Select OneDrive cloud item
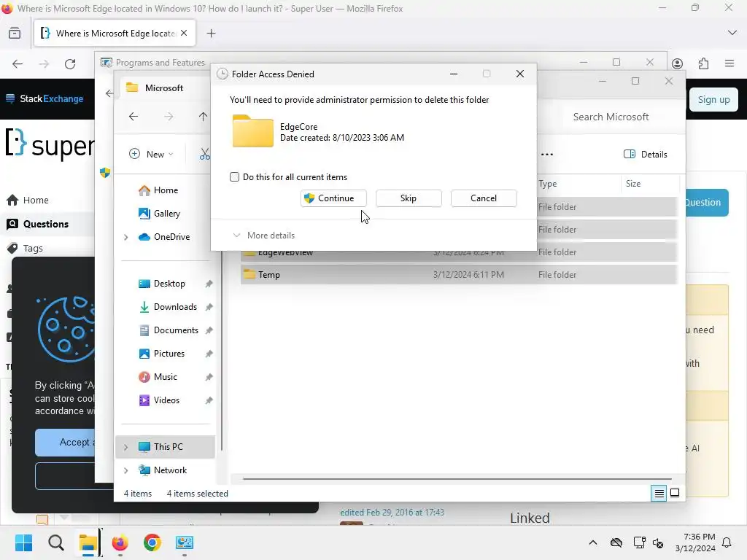The width and height of the screenshot is (747, 560). click(164, 237)
